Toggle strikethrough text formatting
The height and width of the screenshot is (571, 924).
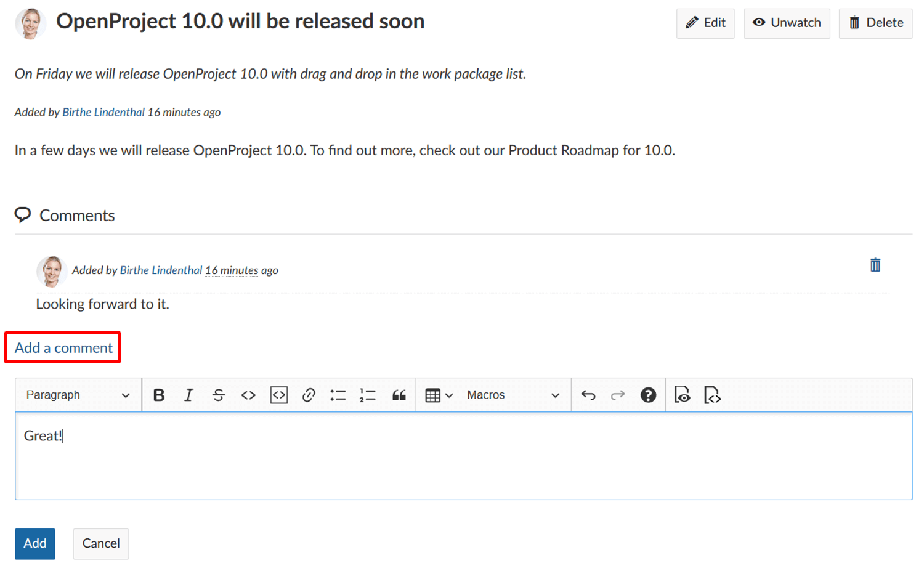click(x=218, y=395)
